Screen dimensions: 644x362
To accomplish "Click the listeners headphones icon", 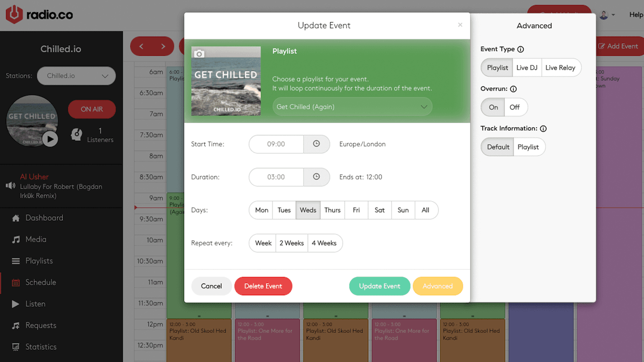I will 76,134.
